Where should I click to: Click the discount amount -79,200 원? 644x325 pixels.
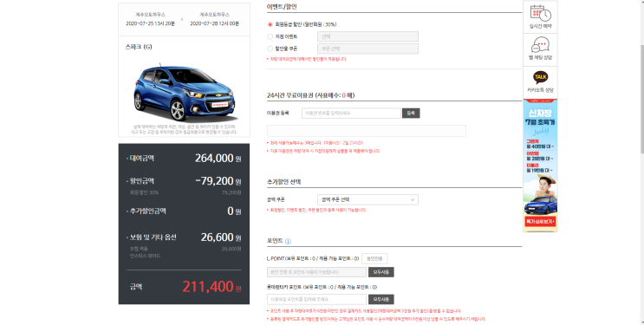point(218,181)
